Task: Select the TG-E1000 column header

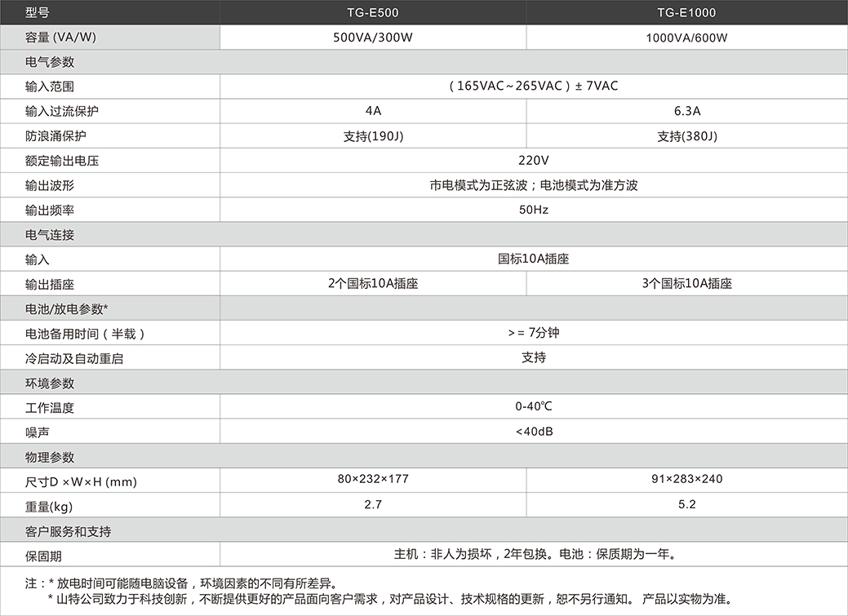Action: pos(688,11)
